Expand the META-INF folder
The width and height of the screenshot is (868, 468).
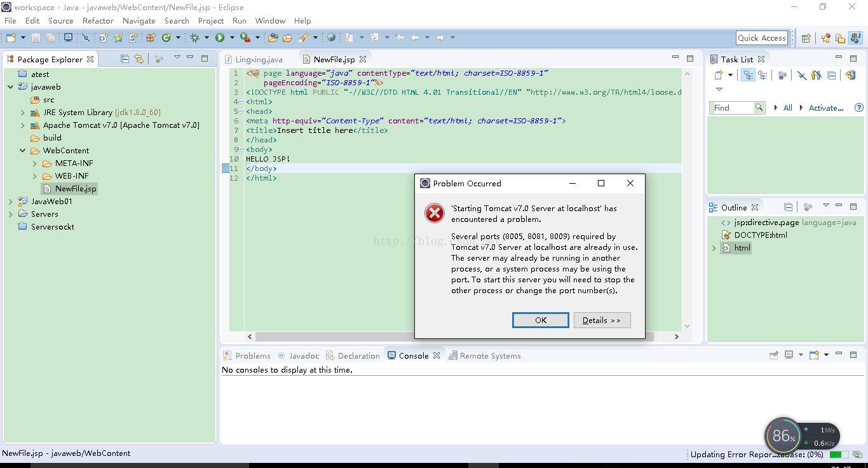(x=35, y=163)
